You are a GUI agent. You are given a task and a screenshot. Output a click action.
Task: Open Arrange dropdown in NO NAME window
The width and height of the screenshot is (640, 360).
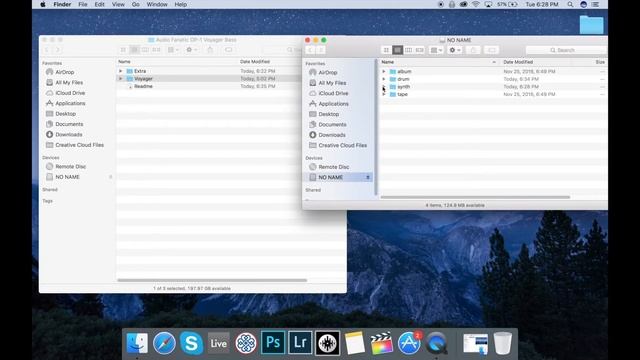tap(436, 50)
